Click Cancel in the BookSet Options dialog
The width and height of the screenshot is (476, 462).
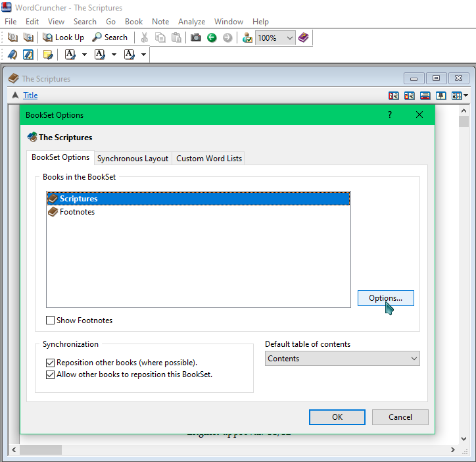(x=400, y=417)
